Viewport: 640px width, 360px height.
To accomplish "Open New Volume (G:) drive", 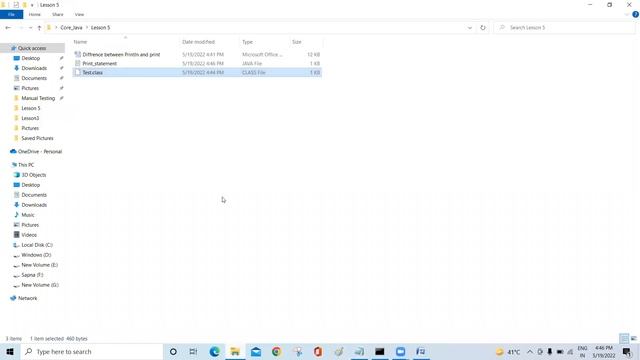I will point(40,285).
